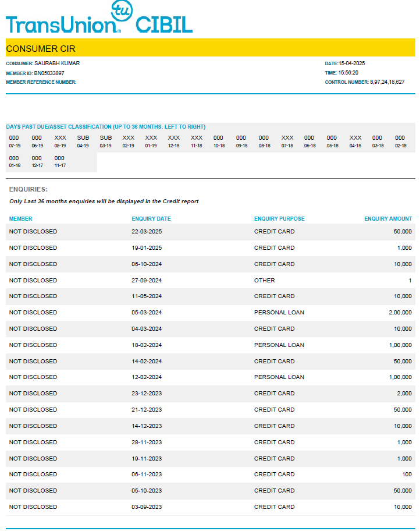Viewport: 420px width, 531px height.
Task: Click the last enquiry date 03-09-2023
Action: 147,507
